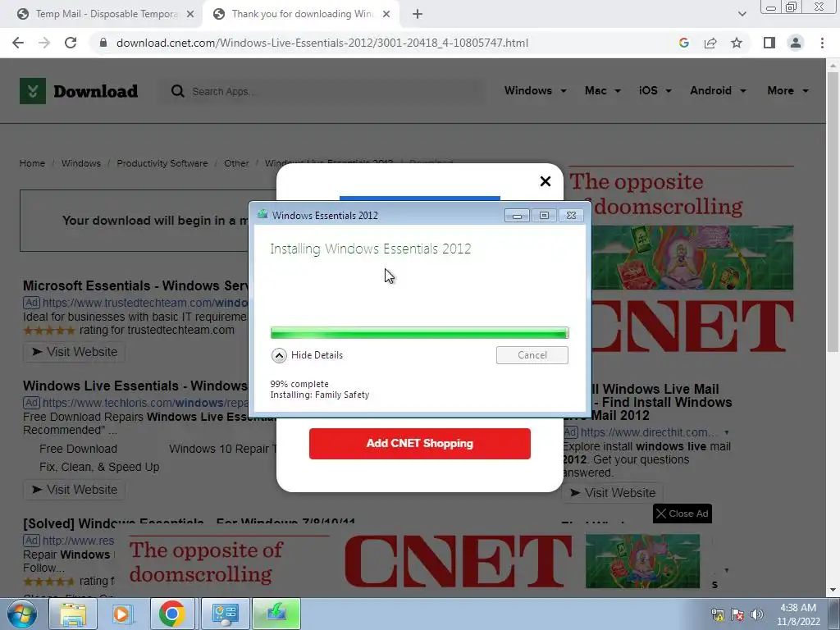Open the Chrome three-dot menu
This screenshot has height=630, width=840.
point(822,43)
